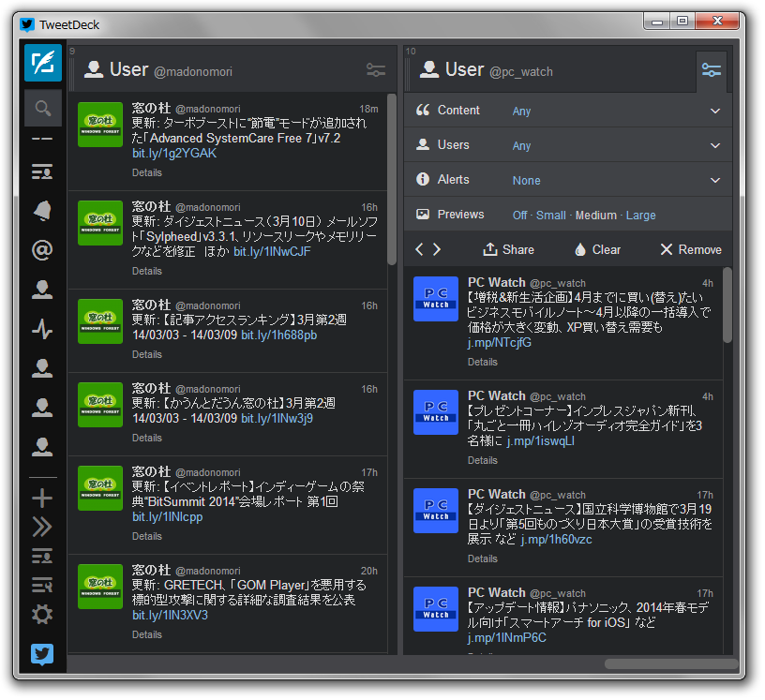The image size is (765, 700).
Task: Set Previews size to Large
Action: 641,215
